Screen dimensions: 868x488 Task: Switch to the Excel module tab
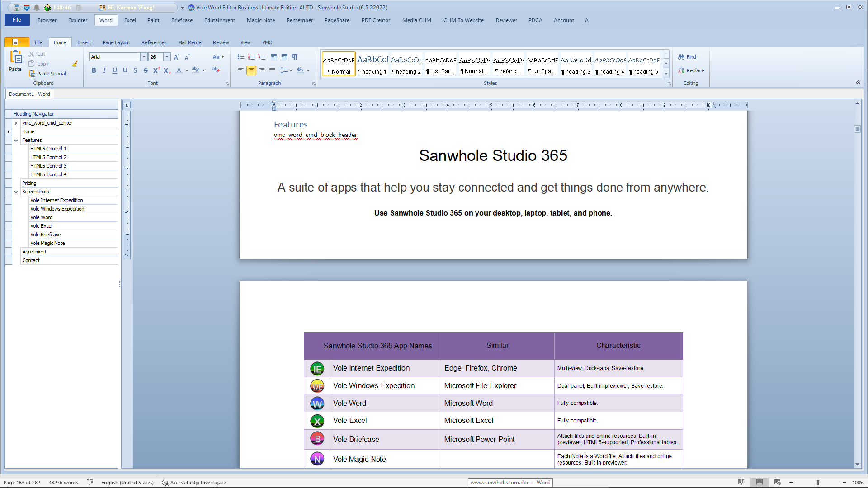point(130,20)
